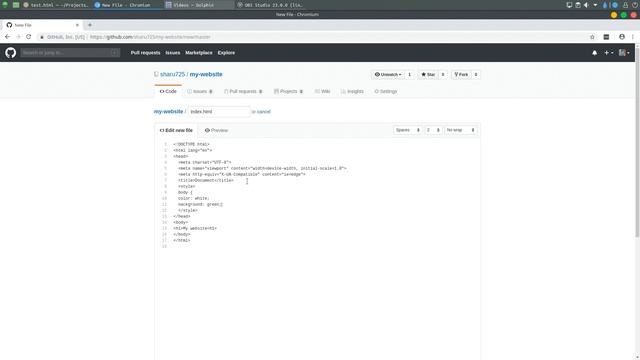Click the GitHub Octocat logo
Screen dimensions: 640x360
(x=11, y=53)
